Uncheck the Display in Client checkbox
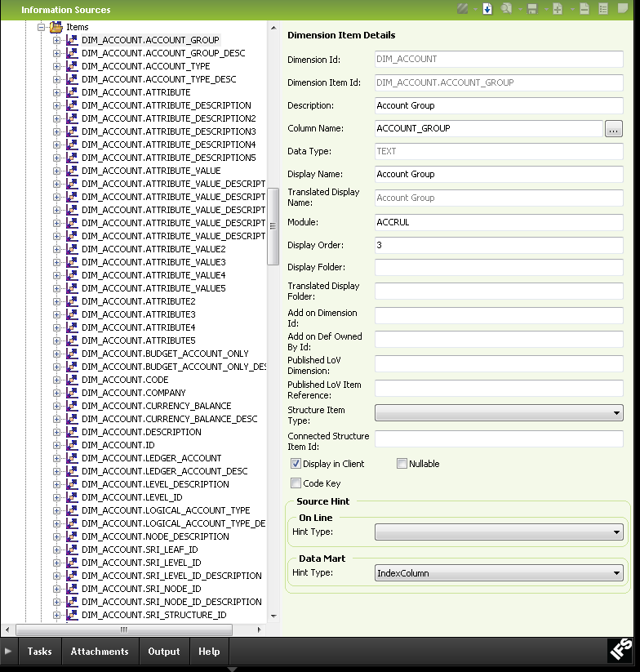The image size is (640, 672). point(296,464)
